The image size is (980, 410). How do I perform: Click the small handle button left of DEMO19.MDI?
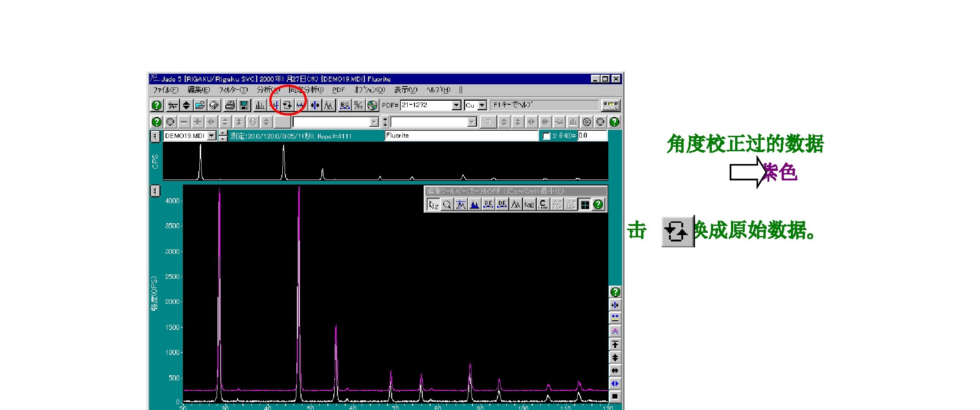click(x=155, y=136)
